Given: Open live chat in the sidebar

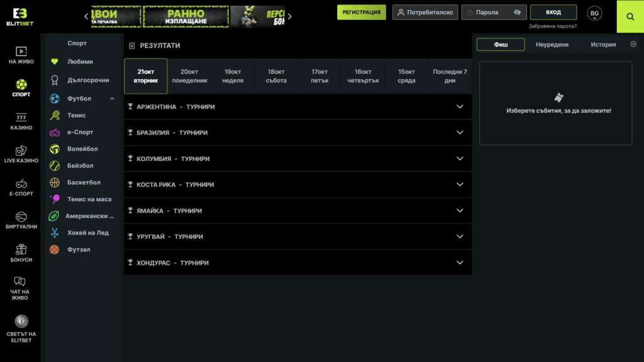Looking at the screenshot, I should pos(20,288).
